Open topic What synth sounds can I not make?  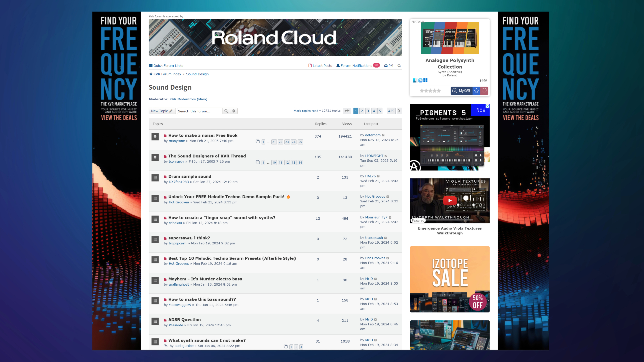pyautogui.click(x=207, y=341)
